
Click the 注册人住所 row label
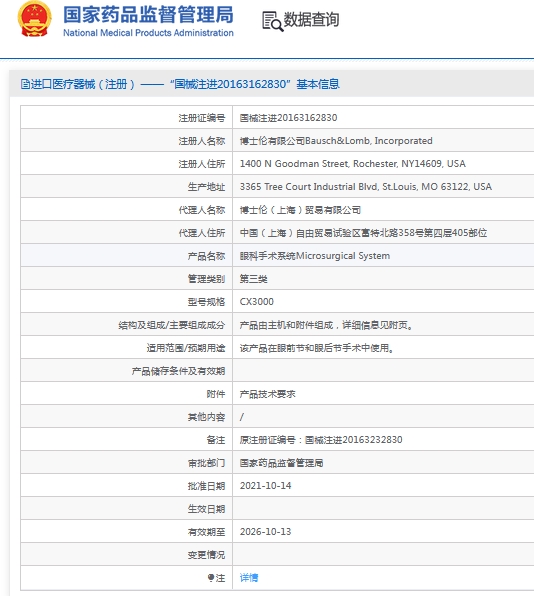pyautogui.click(x=202, y=164)
